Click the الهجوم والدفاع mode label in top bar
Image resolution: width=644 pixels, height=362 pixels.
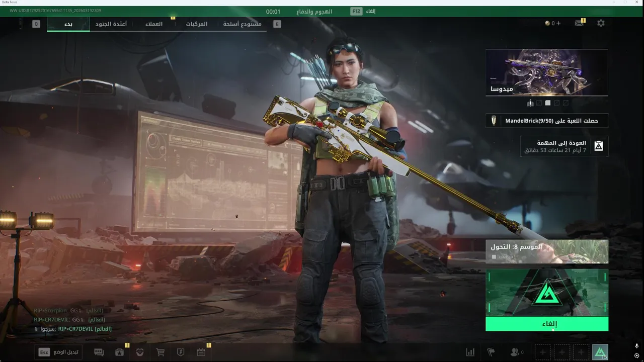(x=314, y=11)
